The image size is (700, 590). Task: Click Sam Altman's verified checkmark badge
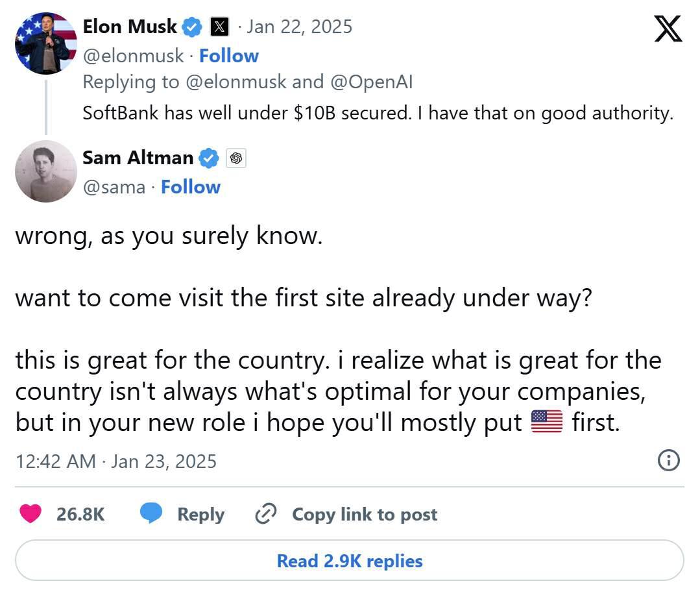(208, 158)
